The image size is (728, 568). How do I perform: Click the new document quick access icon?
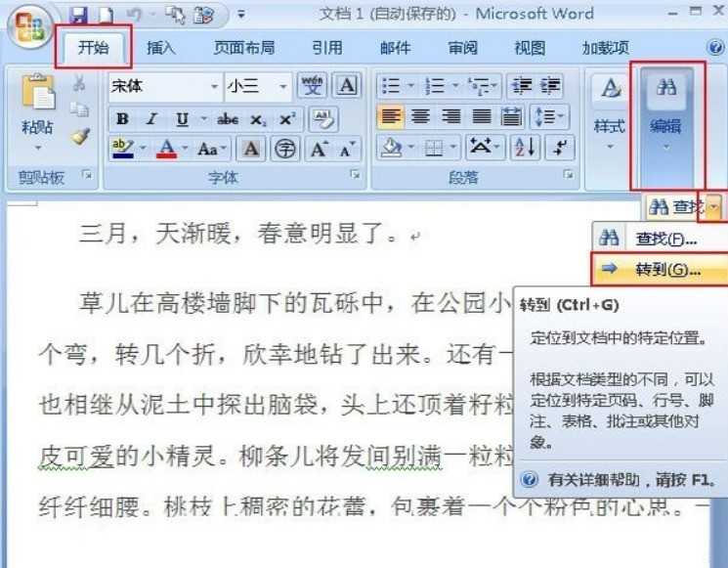pos(107,16)
